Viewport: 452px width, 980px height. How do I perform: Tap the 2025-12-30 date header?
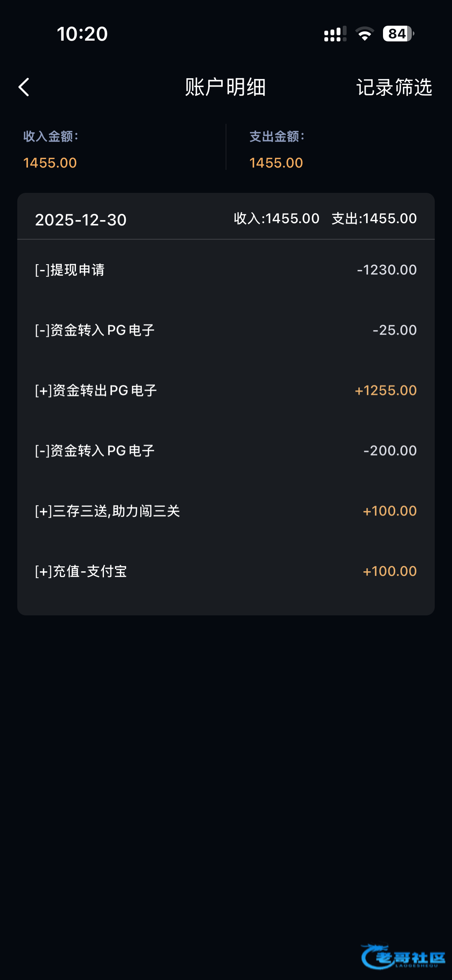(81, 220)
